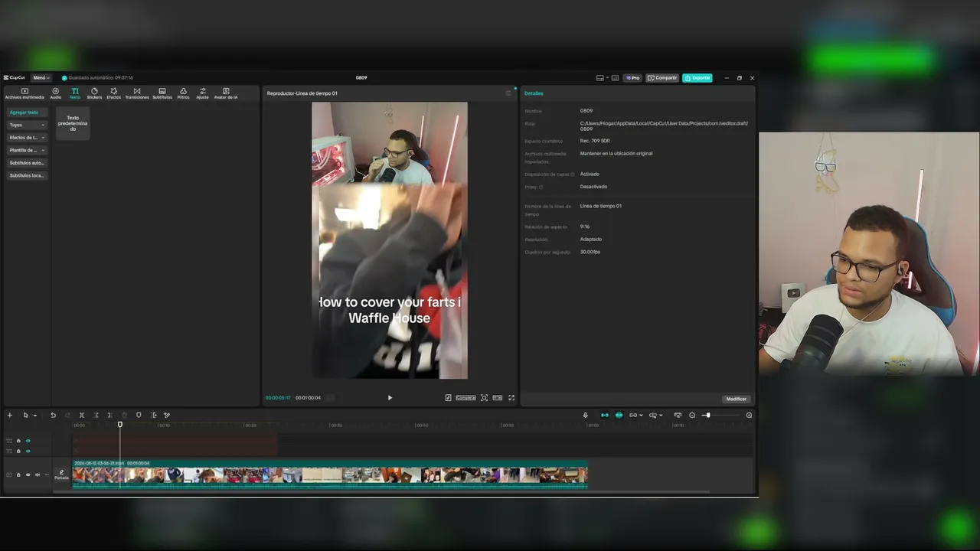This screenshot has height=551, width=980.
Task: Lock the top text track
Action: [18, 441]
